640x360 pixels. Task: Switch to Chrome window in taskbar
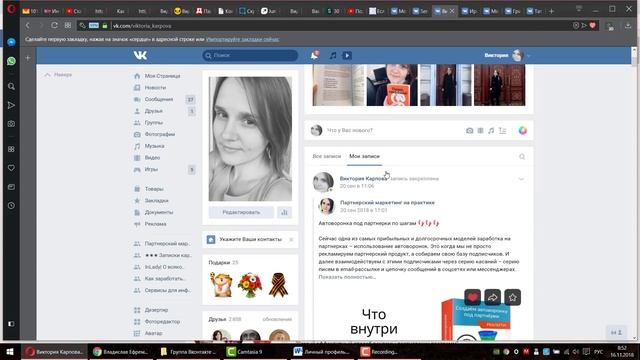(x=120, y=351)
